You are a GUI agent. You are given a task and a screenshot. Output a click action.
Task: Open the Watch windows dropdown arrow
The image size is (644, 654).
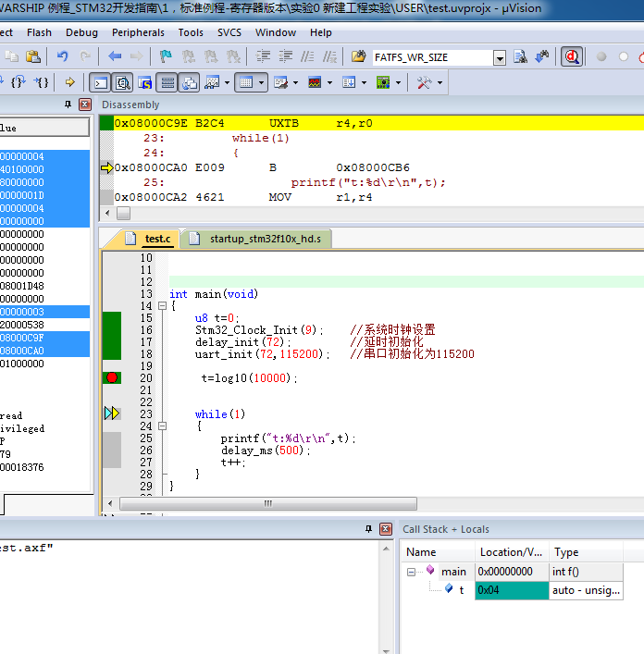[x=227, y=82]
